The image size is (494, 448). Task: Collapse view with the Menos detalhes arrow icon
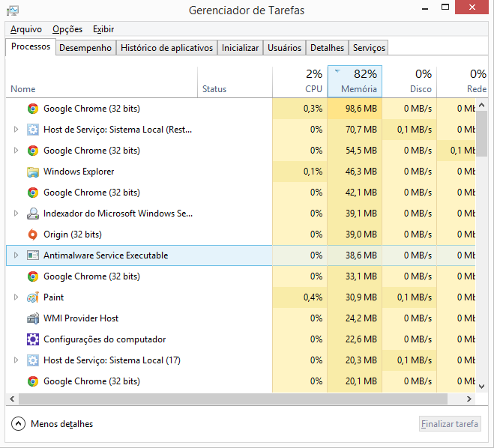tap(18, 424)
